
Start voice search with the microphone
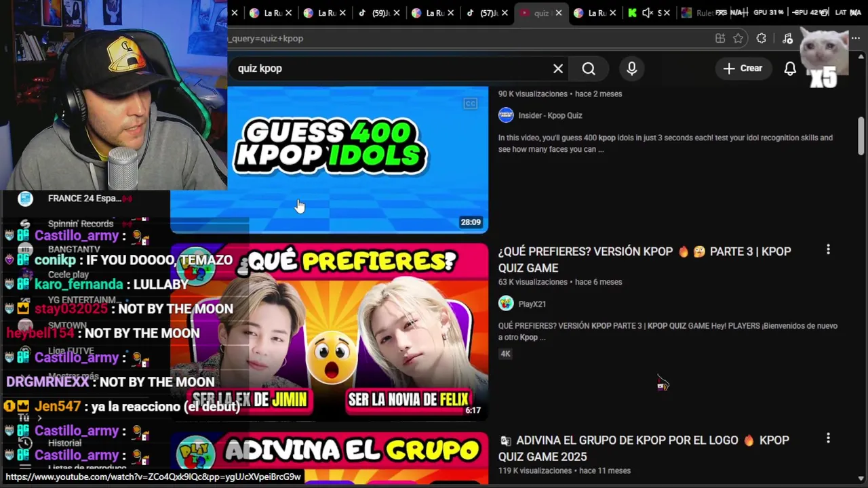coord(632,68)
